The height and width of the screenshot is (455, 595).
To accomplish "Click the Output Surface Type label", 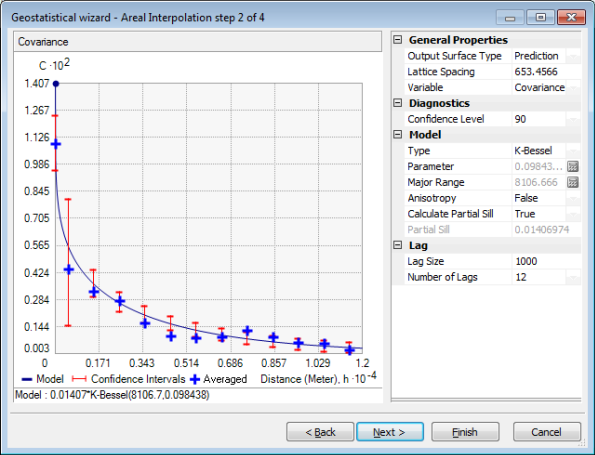I will click(x=455, y=56).
